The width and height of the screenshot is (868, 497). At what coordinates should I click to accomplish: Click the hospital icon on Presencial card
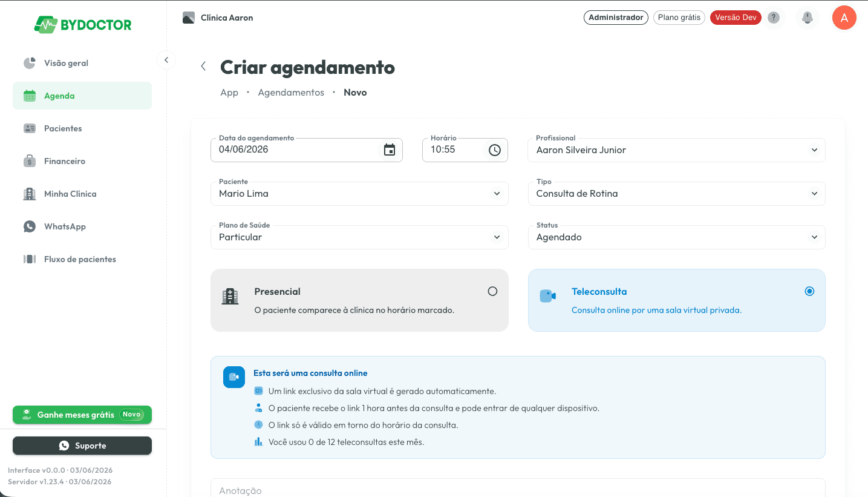tap(230, 296)
